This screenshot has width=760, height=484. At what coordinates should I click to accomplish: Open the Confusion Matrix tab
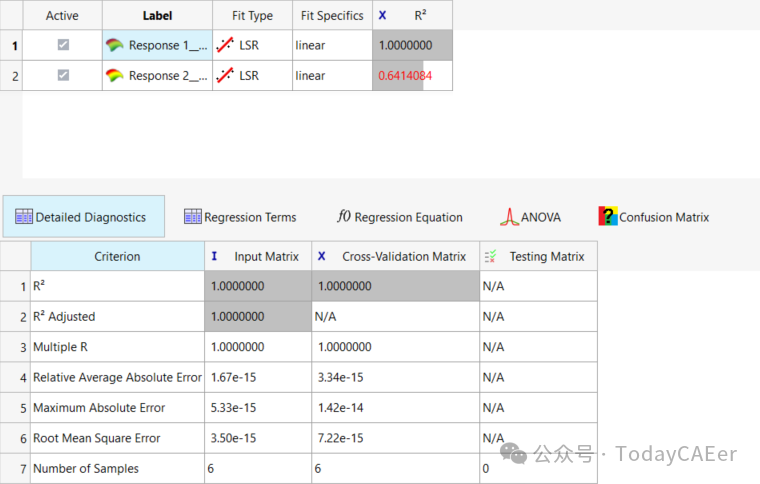[x=654, y=217]
